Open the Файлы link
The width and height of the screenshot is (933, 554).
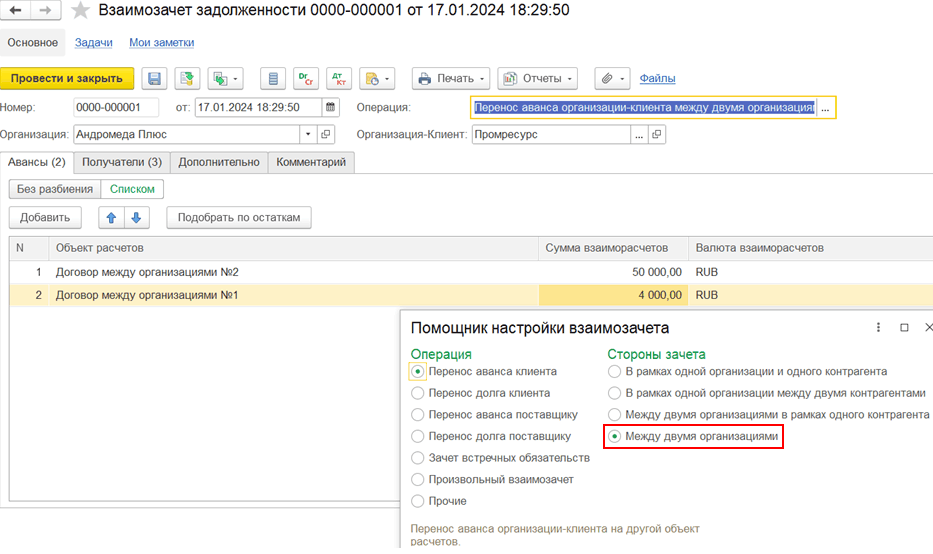pos(657,78)
